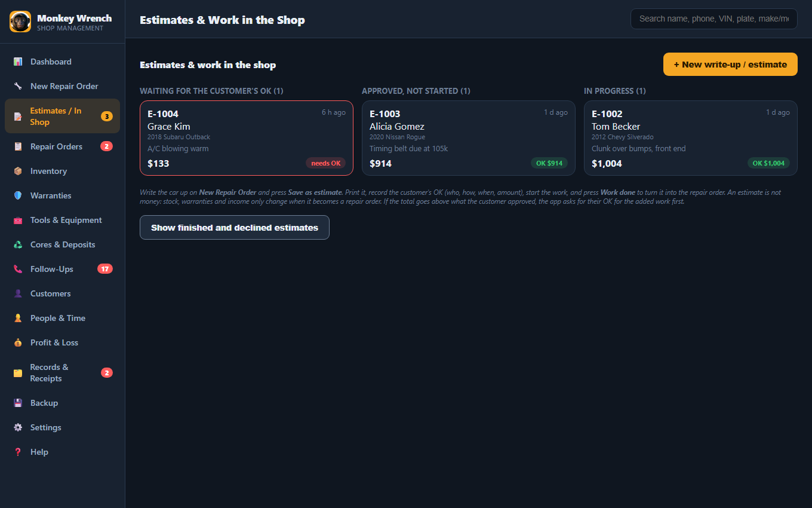The height and width of the screenshot is (508, 812).
Task: Click the Records & Receipts 2 badge
Action: point(107,373)
